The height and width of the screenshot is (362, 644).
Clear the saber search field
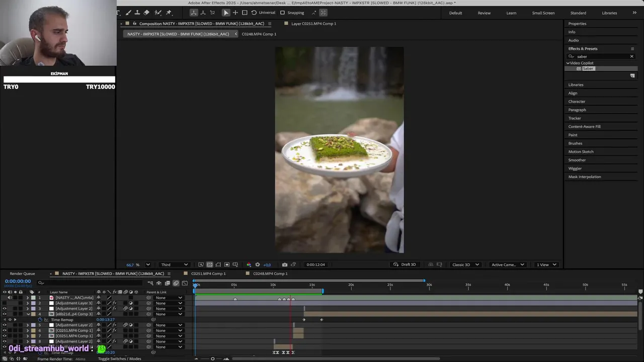coord(632,56)
